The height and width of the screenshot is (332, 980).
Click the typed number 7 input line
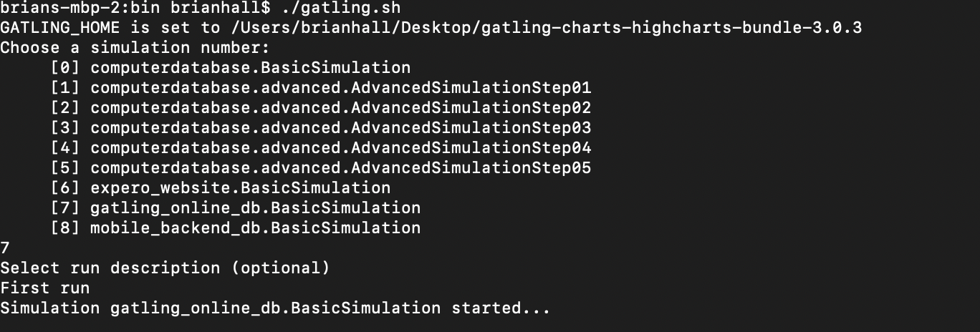click(5, 248)
